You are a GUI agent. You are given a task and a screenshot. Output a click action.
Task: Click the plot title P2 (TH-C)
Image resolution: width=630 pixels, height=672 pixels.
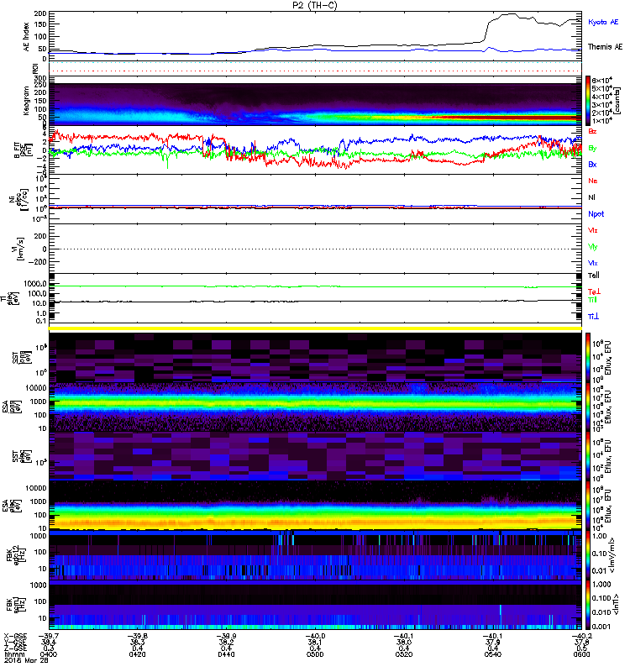pos(314,5)
